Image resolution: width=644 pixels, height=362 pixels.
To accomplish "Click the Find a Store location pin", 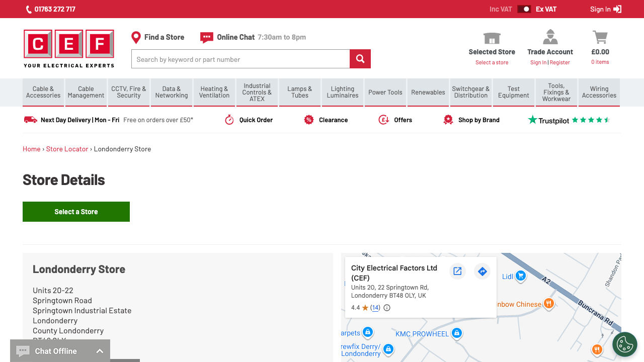I will (x=136, y=37).
